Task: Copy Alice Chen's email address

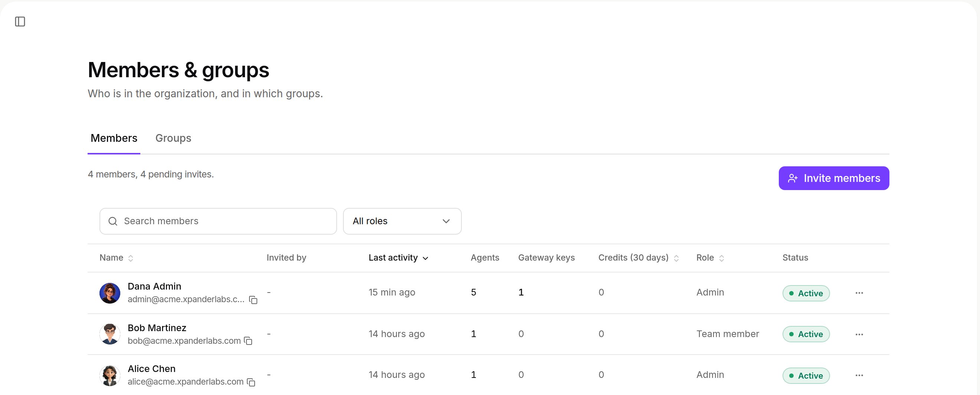Action: (x=251, y=382)
